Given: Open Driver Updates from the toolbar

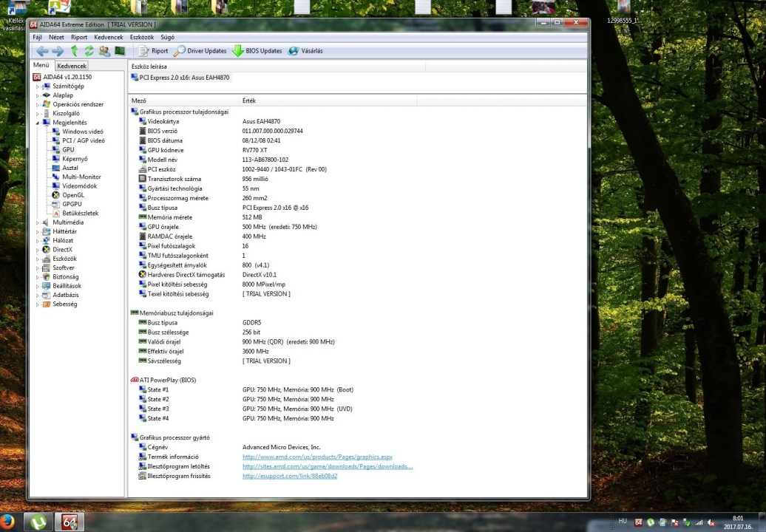Looking at the screenshot, I should coord(200,51).
